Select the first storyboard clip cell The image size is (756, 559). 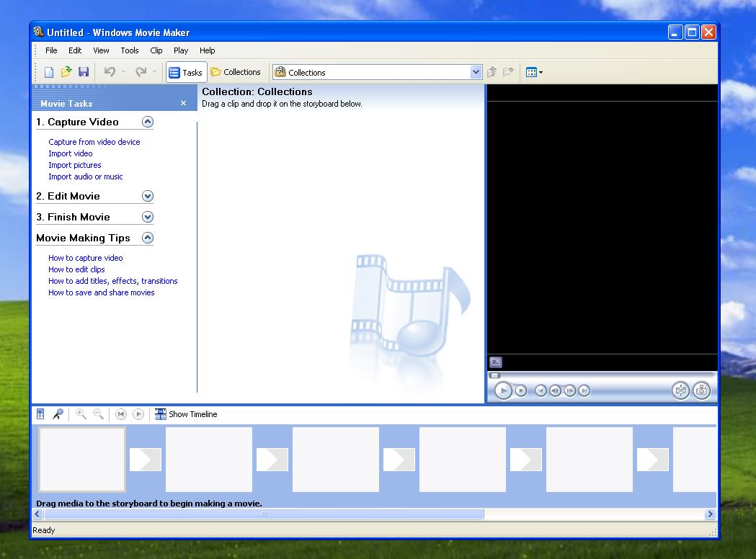[82, 460]
